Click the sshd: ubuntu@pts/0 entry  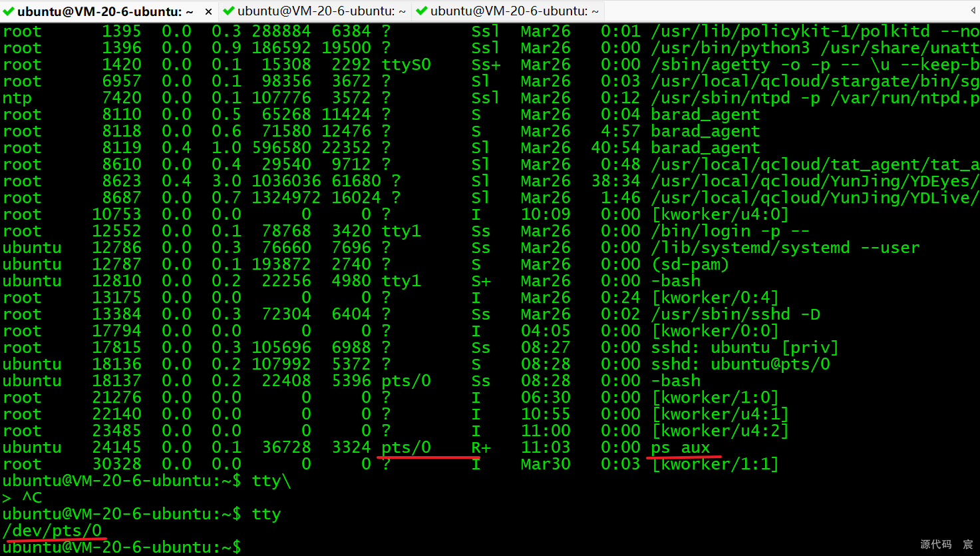tap(740, 364)
